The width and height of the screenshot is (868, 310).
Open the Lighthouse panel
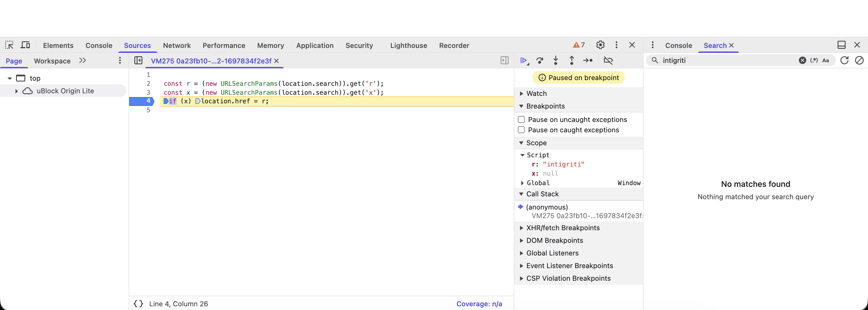408,45
